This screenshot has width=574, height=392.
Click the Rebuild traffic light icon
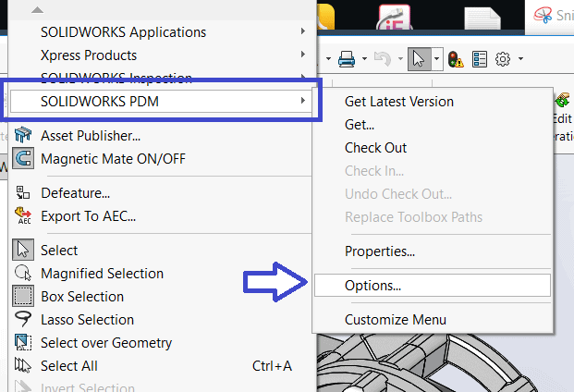456,59
